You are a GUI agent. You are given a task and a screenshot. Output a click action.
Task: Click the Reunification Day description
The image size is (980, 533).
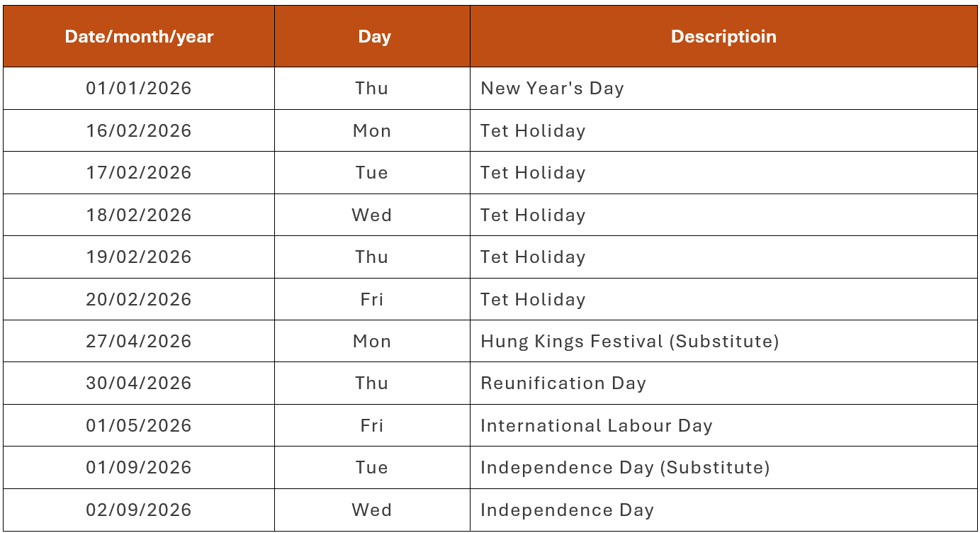coord(563,383)
